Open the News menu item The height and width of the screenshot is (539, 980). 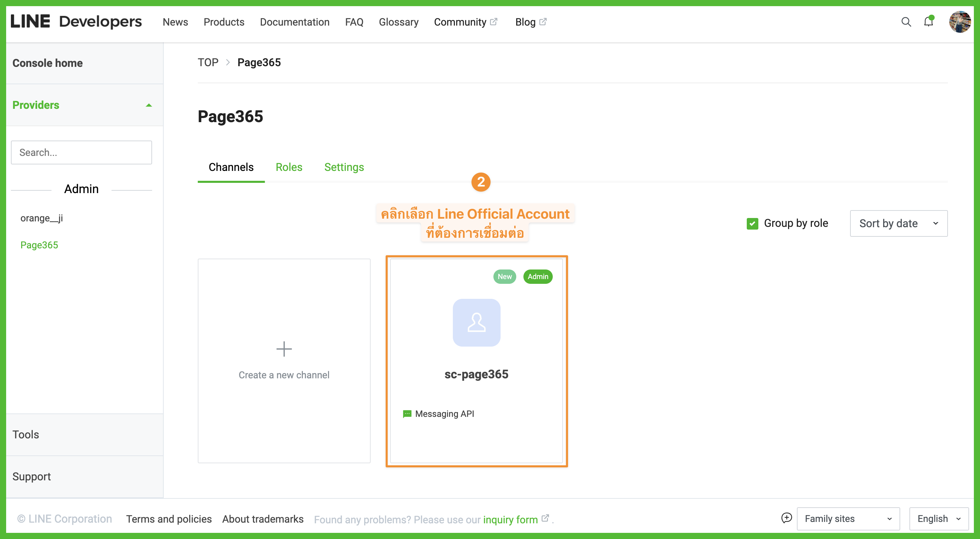point(175,22)
